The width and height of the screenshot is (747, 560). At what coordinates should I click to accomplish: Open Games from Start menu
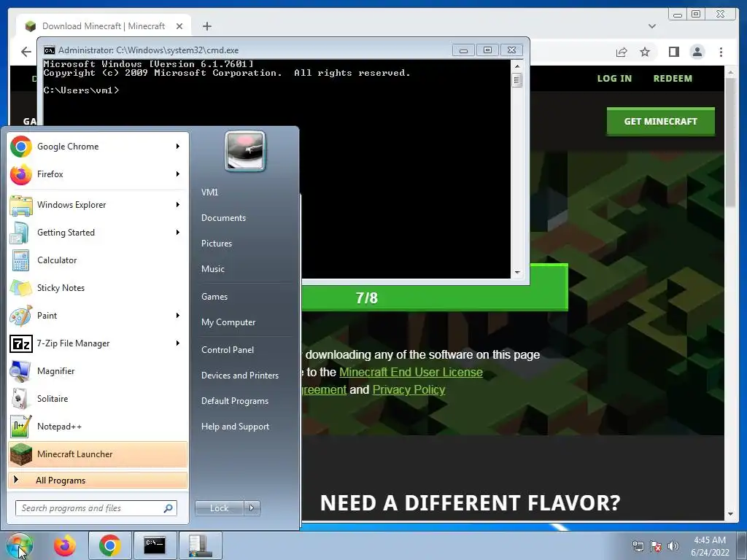pyautogui.click(x=214, y=297)
